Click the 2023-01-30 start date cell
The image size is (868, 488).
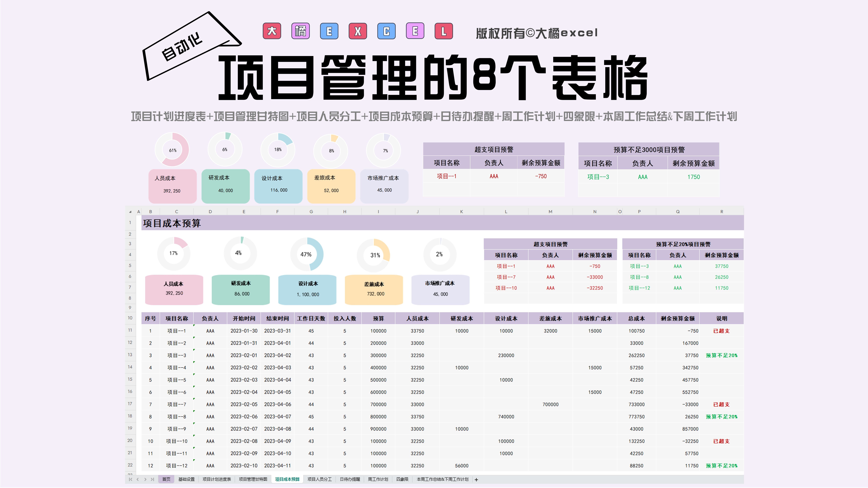click(244, 331)
